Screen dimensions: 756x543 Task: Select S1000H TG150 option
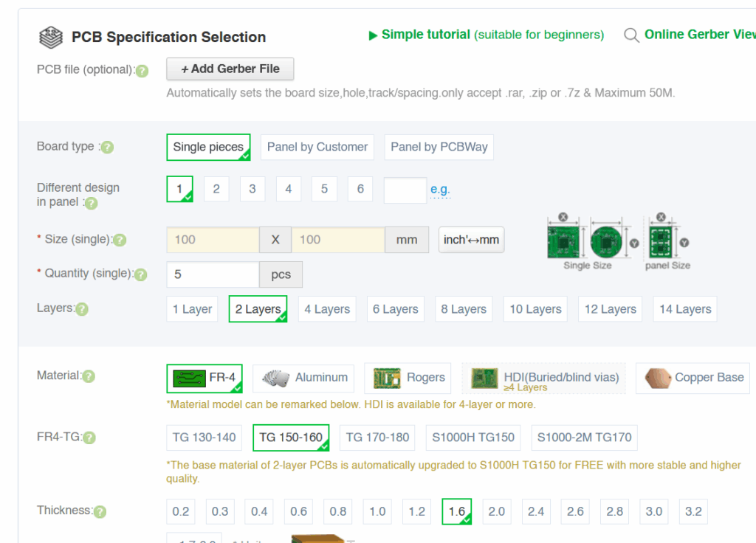[x=473, y=437]
